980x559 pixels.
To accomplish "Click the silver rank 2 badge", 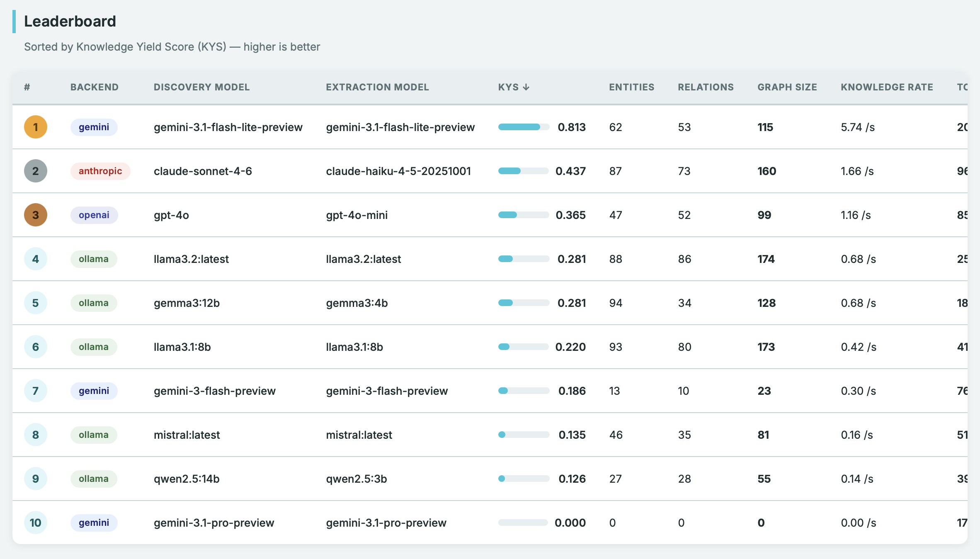I will [35, 171].
